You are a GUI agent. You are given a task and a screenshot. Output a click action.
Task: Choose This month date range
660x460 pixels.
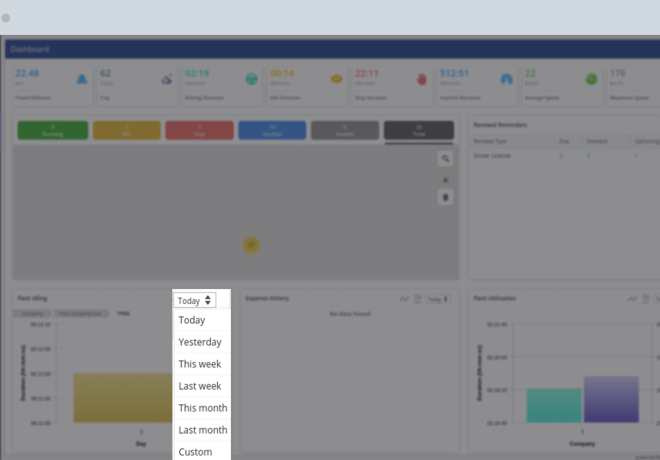coord(202,408)
